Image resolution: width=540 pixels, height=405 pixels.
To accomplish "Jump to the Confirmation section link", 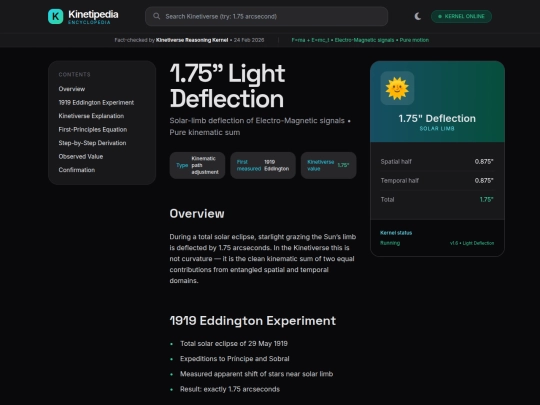I will [76, 170].
